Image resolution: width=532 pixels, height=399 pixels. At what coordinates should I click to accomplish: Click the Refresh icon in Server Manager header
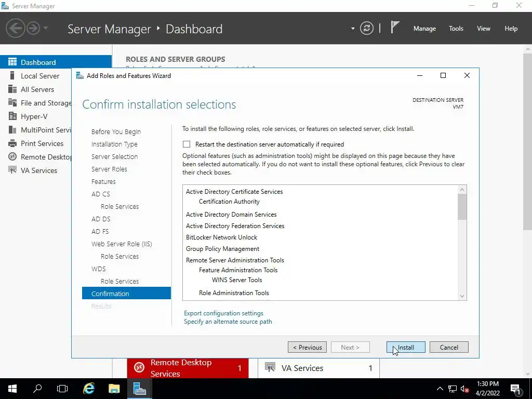367,28
